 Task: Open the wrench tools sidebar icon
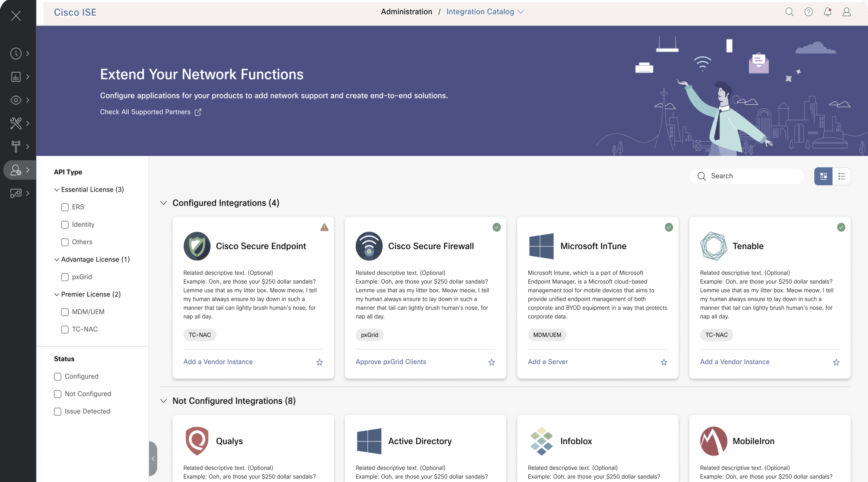pyautogui.click(x=16, y=123)
